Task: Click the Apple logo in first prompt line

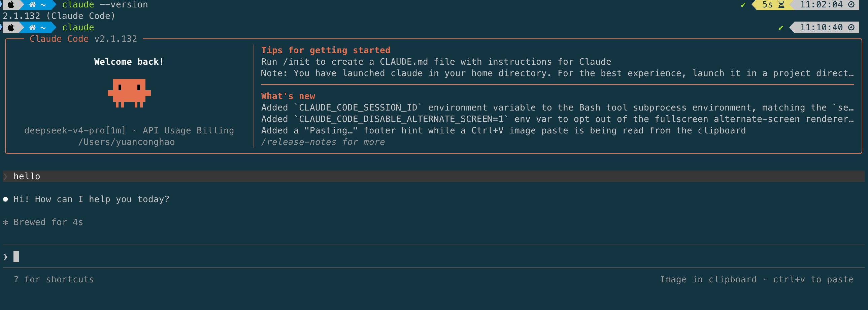Action: (11, 4)
